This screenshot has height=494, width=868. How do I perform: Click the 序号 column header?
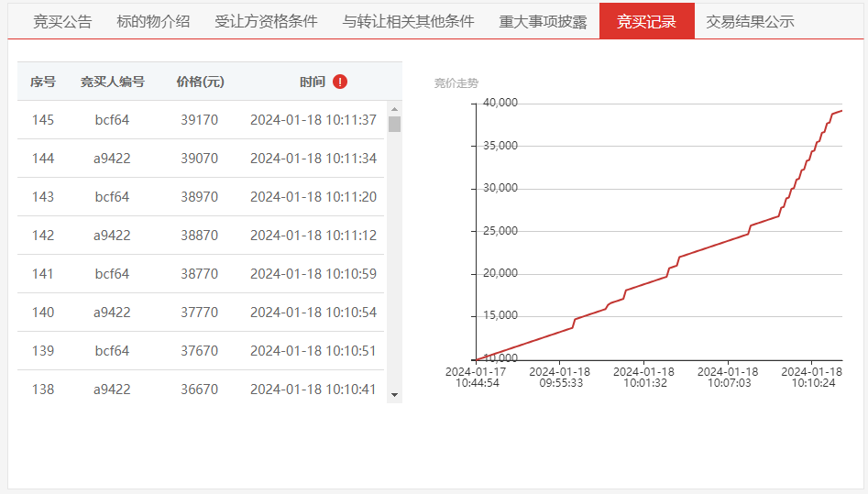click(x=43, y=82)
